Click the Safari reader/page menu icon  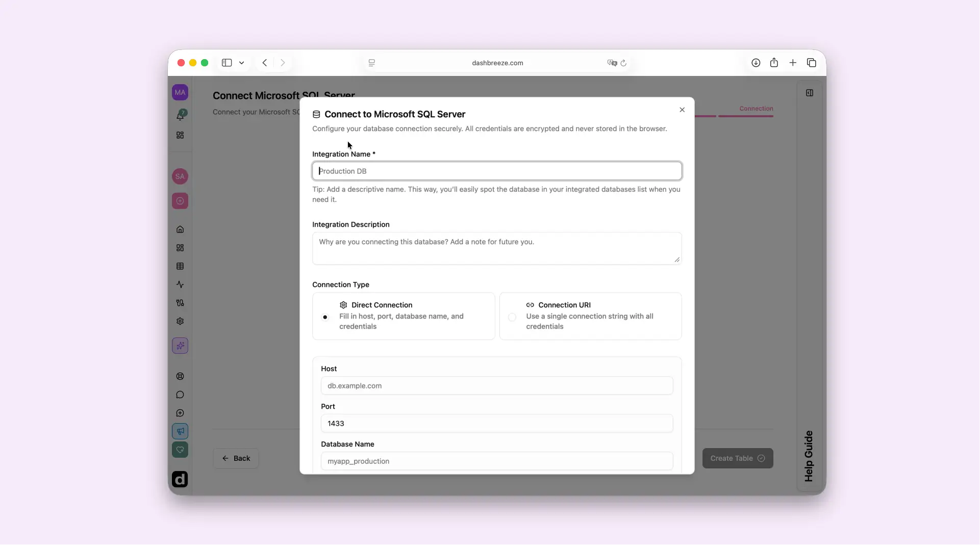click(x=372, y=63)
